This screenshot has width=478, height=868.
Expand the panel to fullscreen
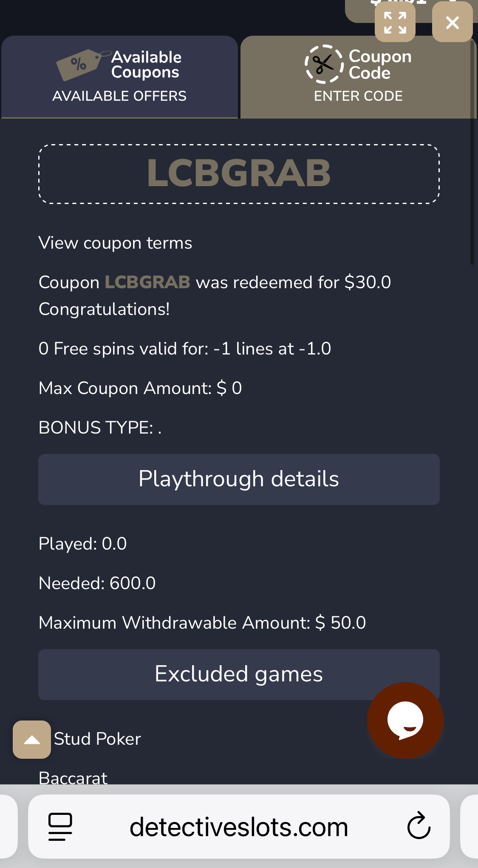point(395,23)
